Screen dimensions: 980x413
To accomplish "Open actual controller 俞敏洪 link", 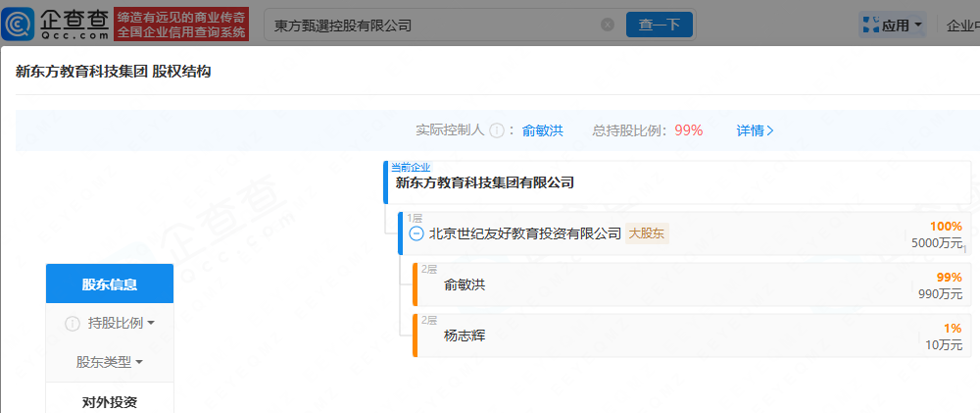I will click(x=542, y=130).
